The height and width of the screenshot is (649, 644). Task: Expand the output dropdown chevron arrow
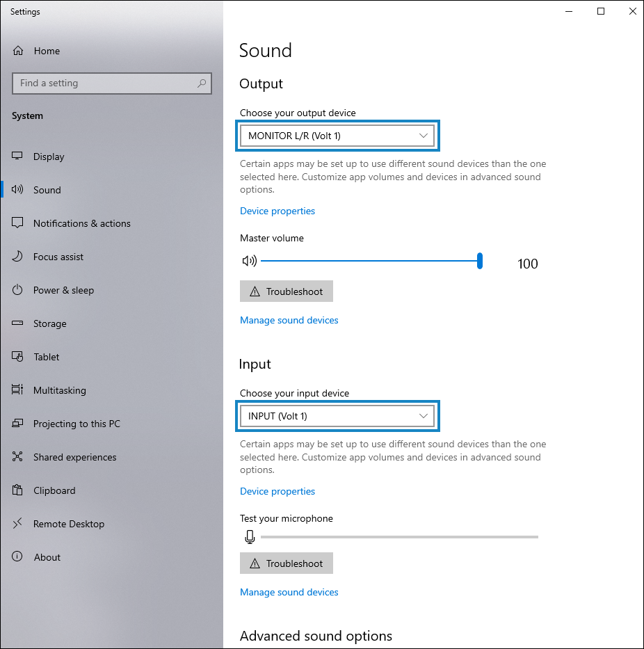tap(424, 136)
